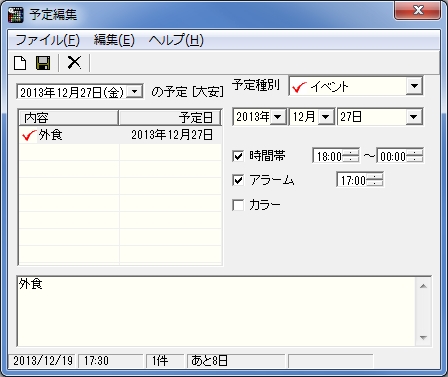Click the の予定 [大安] label
The image size is (448, 377).
click(x=187, y=91)
